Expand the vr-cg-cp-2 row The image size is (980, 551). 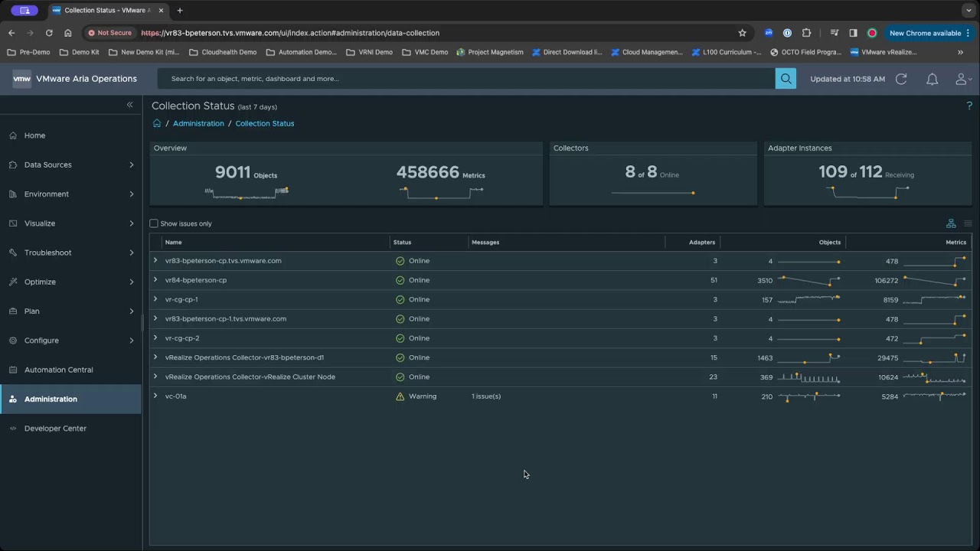pyautogui.click(x=155, y=338)
